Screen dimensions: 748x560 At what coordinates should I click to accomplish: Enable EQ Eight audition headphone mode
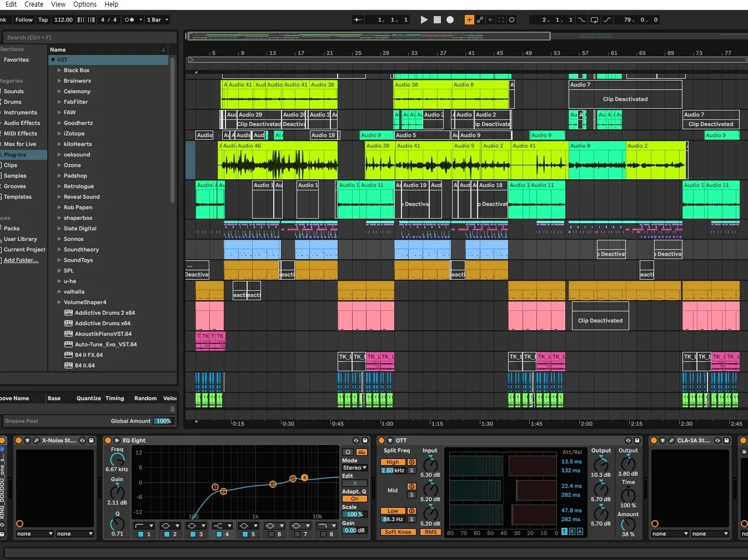coord(348,452)
